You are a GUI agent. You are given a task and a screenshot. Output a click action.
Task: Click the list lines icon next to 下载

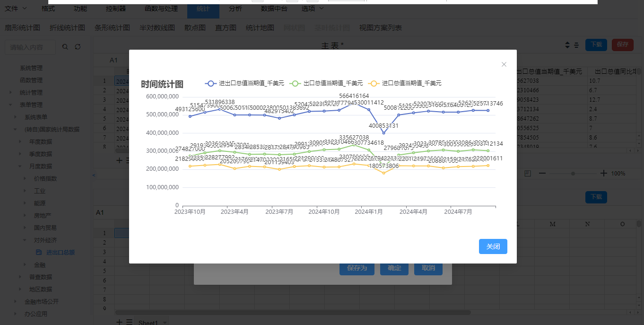click(x=576, y=45)
